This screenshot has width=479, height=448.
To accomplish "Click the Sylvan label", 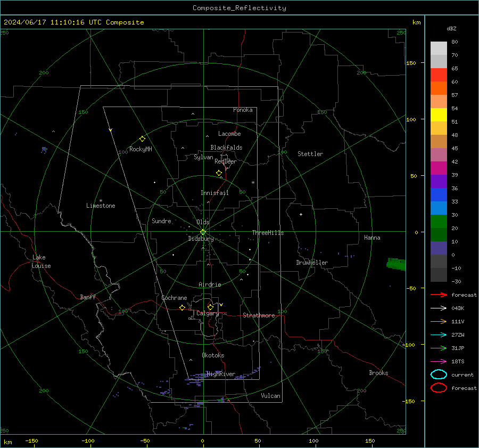I will click(x=203, y=157).
